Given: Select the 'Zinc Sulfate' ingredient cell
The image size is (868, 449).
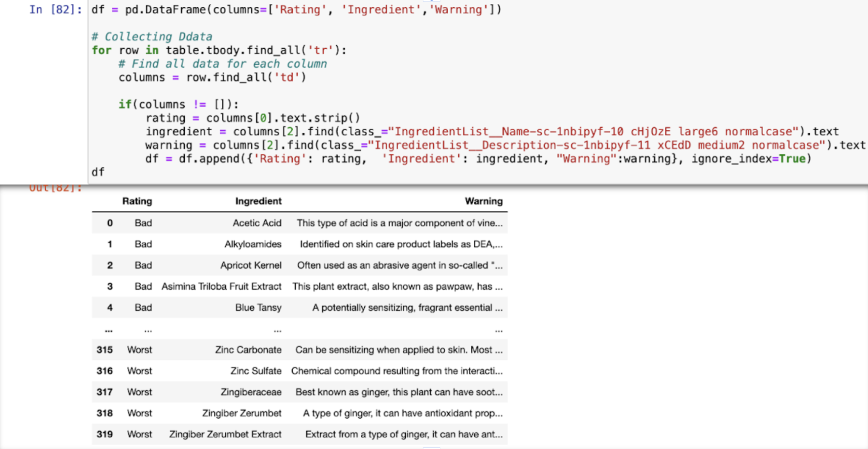Looking at the screenshot, I should (256, 371).
